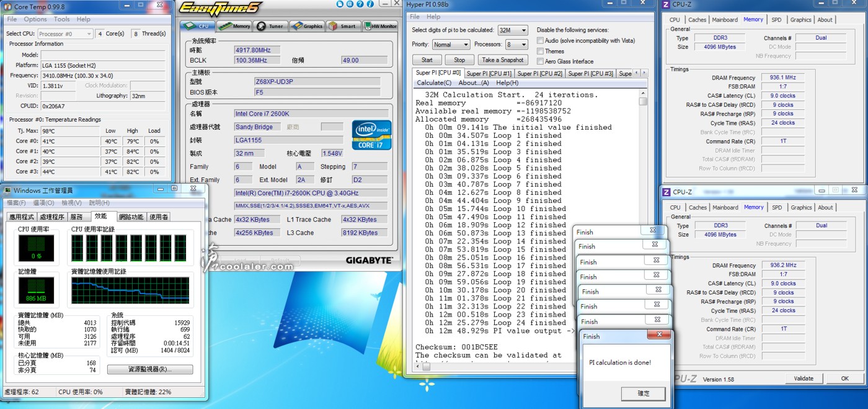Open the Processors count dropdown
The image size is (868, 409).
click(x=516, y=45)
